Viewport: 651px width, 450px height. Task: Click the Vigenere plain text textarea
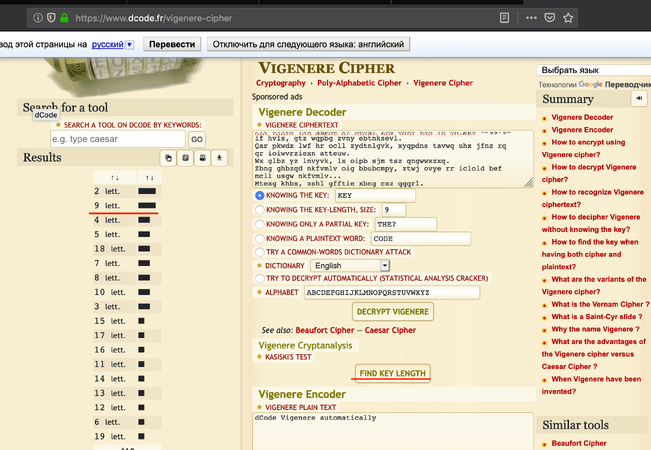[392, 431]
